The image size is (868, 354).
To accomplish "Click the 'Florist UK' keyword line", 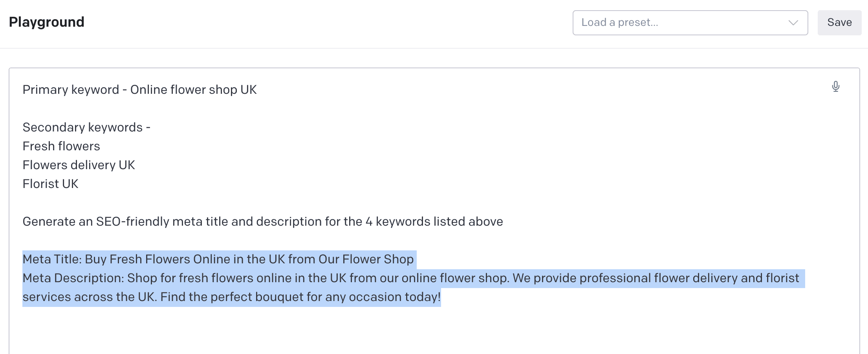I will click(x=50, y=184).
